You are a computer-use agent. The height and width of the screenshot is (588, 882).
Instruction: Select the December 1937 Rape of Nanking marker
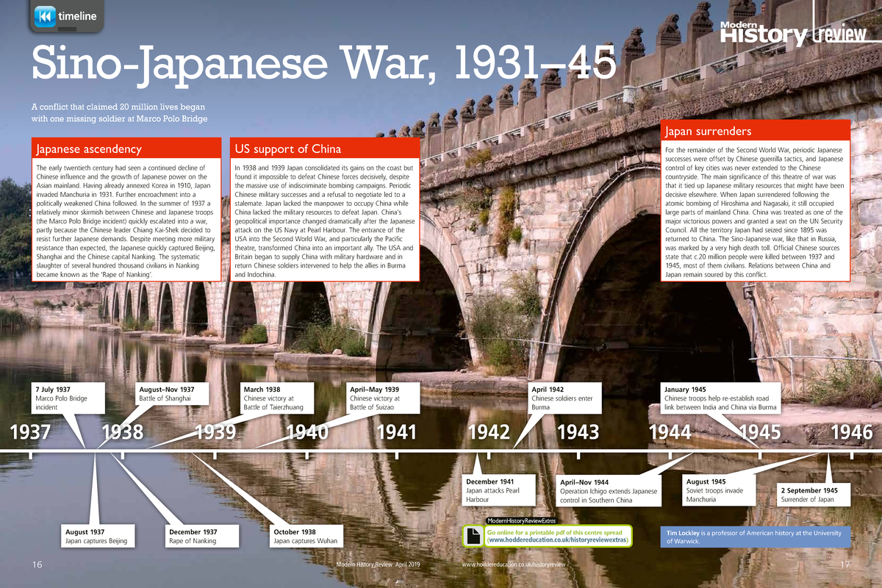201,536
